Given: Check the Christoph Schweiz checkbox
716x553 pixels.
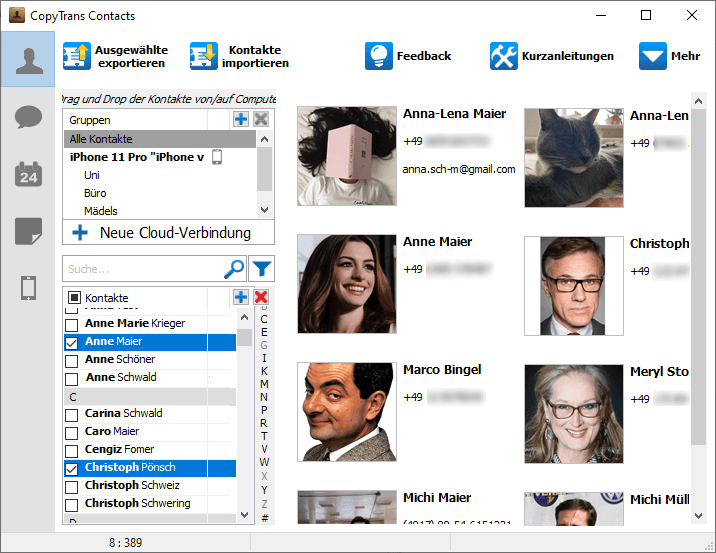Looking at the screenshot, I should click(x=71, y=487).
